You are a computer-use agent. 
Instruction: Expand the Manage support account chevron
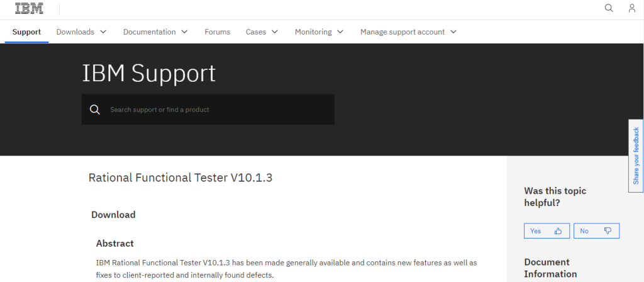click(453, 31)
